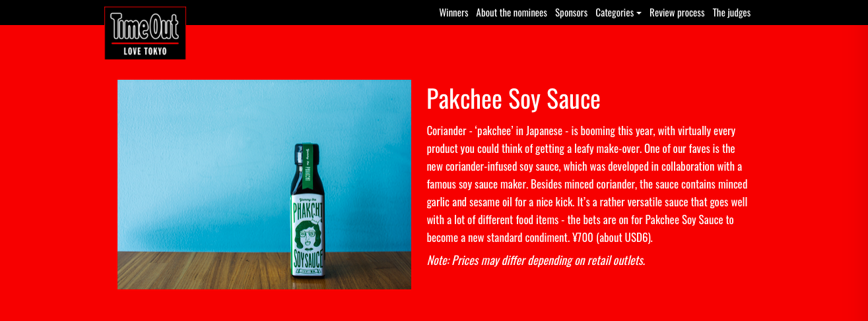The width and height of the screenshot is (868, 321).
Task: View The judges page
Action: coord(731,13)
